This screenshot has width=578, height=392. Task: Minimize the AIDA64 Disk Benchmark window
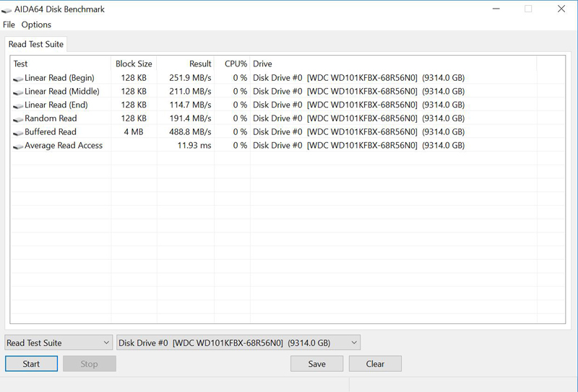click(496, 9)
